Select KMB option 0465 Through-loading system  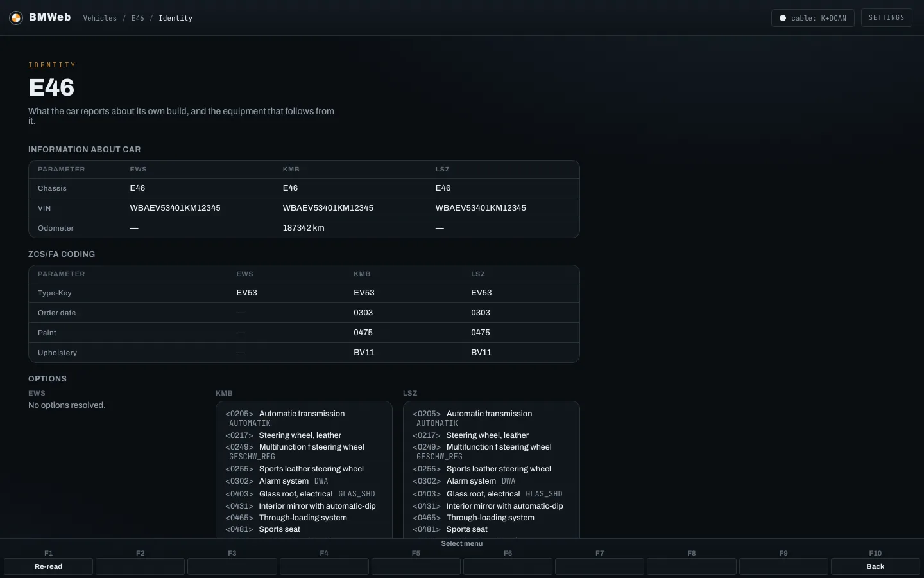point(304,518)
